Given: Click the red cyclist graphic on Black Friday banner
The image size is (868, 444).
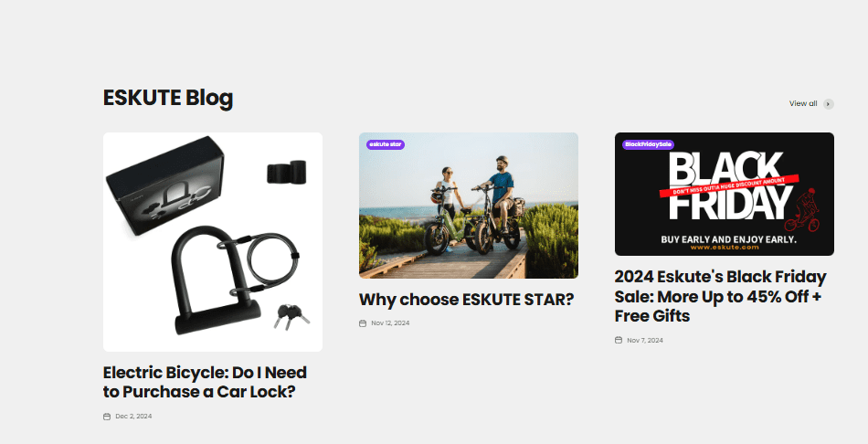Looking at the screenshot, I should (x=803, y=210).
